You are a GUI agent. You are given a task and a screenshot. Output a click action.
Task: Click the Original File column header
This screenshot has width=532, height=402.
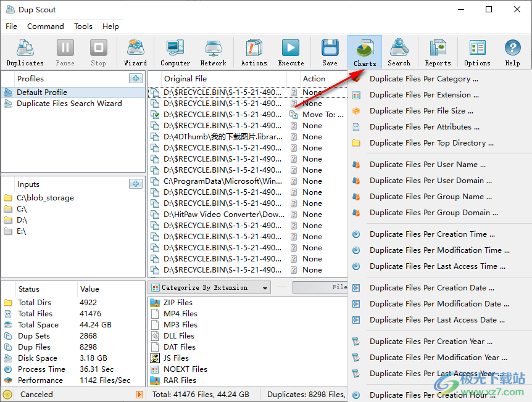(x=223, y=79)
